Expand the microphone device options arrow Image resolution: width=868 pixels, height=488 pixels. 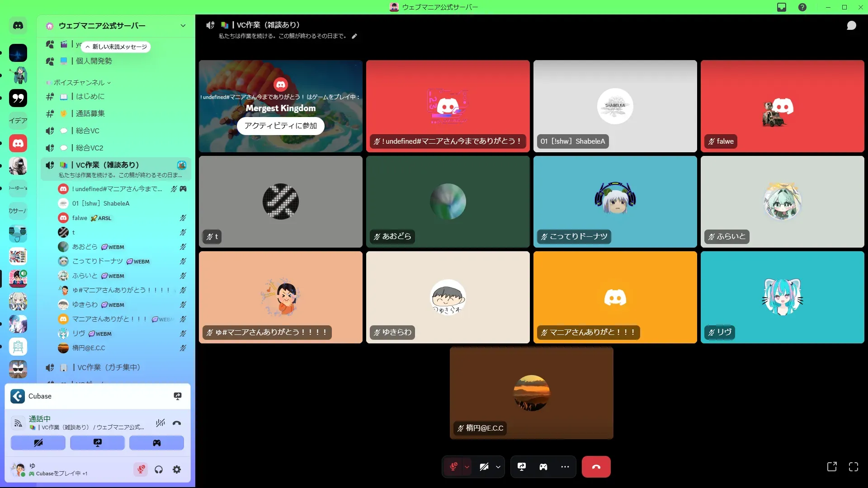coord(467,467)
